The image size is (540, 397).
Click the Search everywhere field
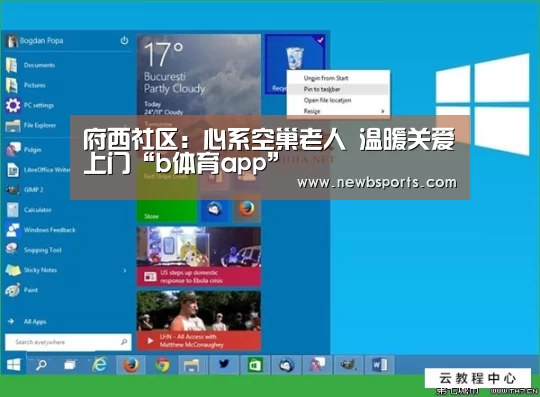pos(68,342)
